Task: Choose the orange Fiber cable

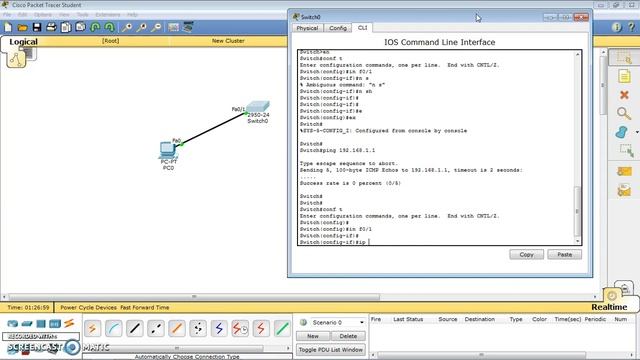Action: click(177, 329)
